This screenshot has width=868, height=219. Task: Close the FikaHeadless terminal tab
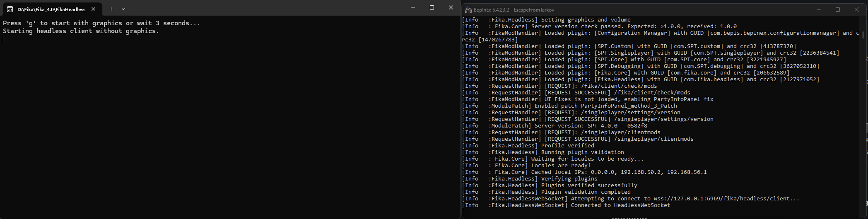coord(94,9)
